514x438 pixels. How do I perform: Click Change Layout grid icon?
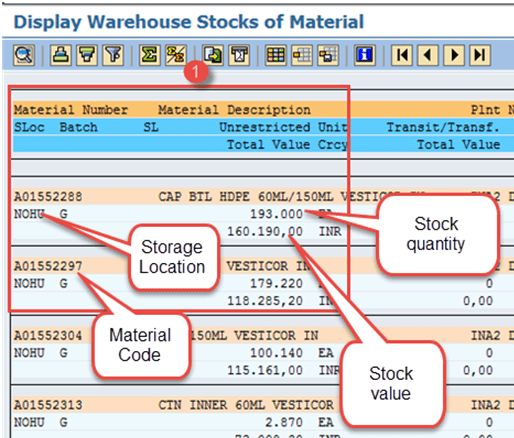[276, 55]
